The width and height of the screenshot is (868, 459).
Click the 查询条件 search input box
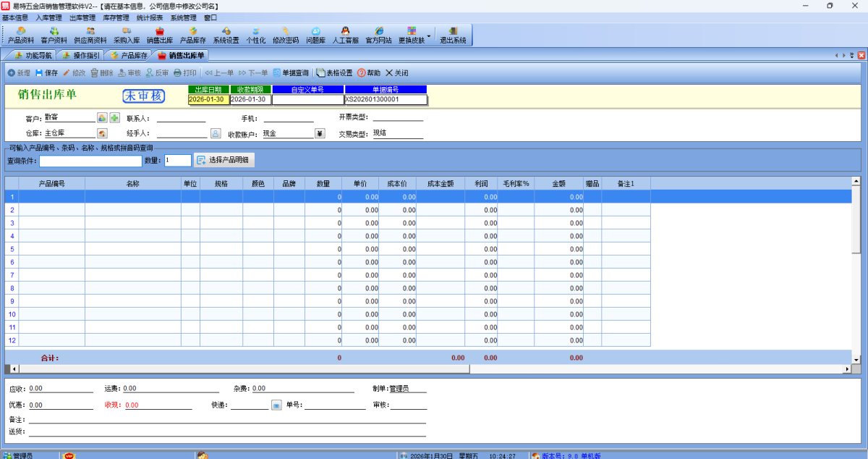pos(90,161)
